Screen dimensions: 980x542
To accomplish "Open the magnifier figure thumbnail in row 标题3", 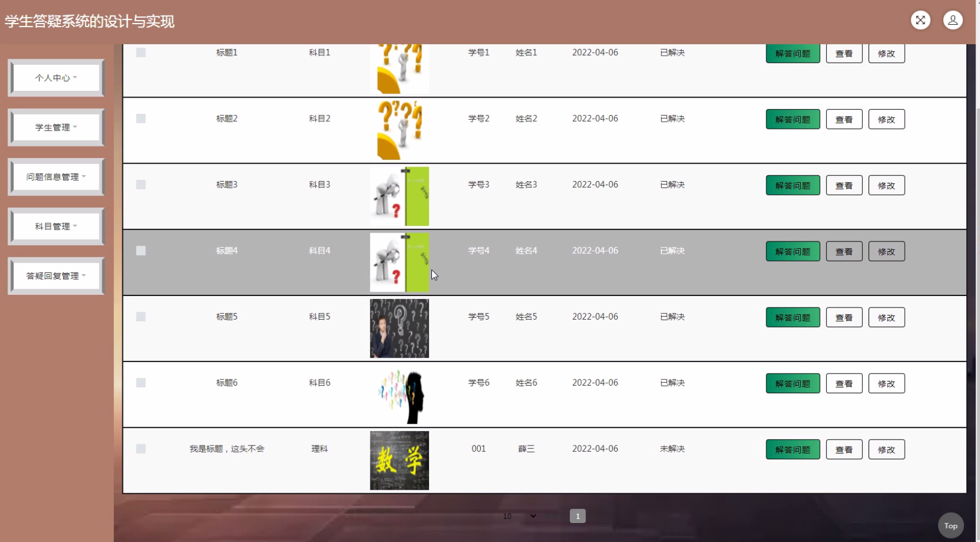I will [399, 196].
